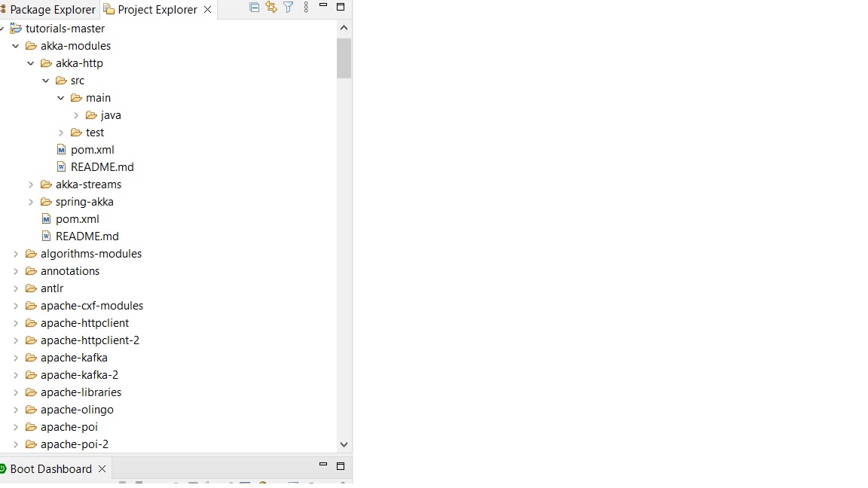Click Maven icon of akka-http pom.xml
The image size is (868, 488).
tap(62, 150)
